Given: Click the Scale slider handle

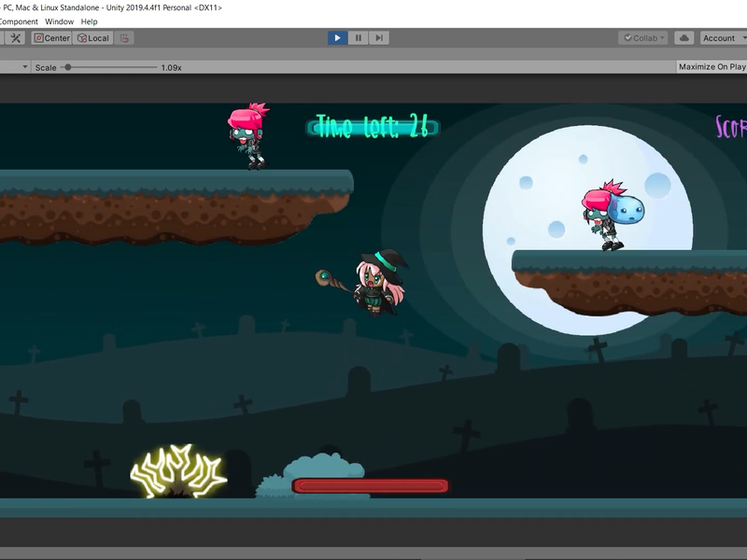Looking at the screenshot, I should click(x=68, y=67).
